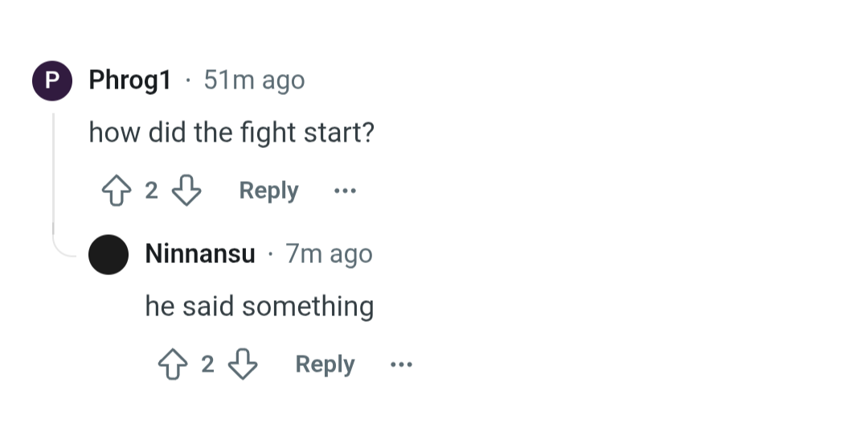Open more options on Phrog1's comment
The height and width of the screenshot is (436, 868).
pyautogui.click(x=345, y=191)
